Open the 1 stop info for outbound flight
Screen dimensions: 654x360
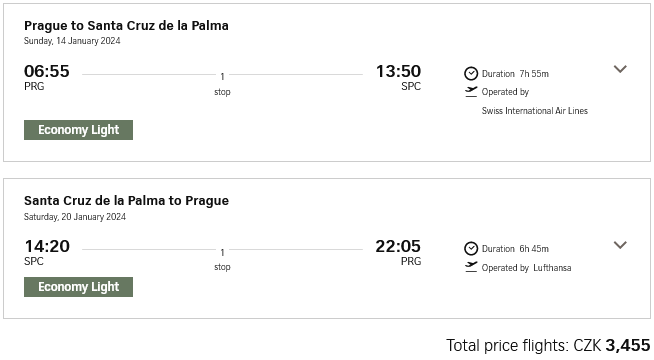coord(222,84)
